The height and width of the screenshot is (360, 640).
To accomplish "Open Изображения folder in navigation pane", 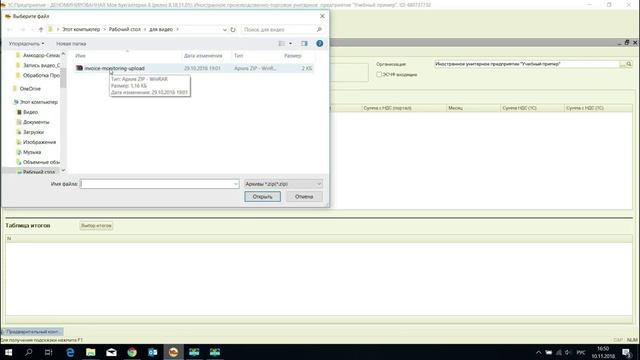I will click(39, 142).
